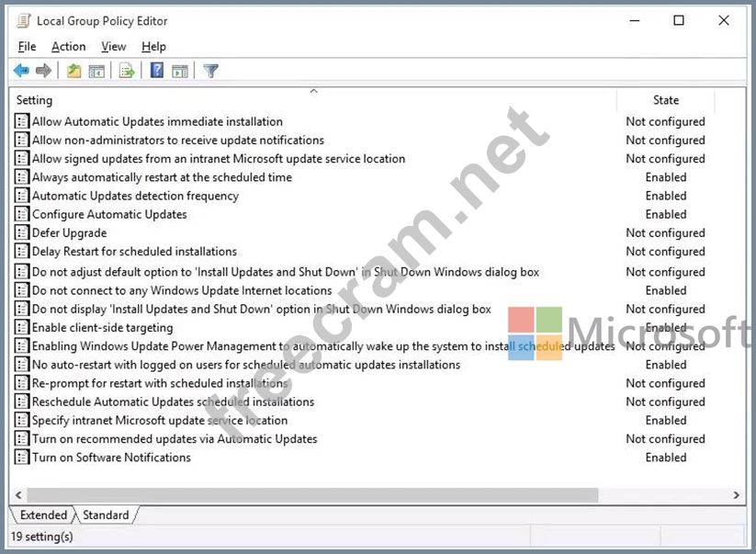
Task: Select 'Always automatically restart at the scheduled time'
Action: click(x=162, y=177)
